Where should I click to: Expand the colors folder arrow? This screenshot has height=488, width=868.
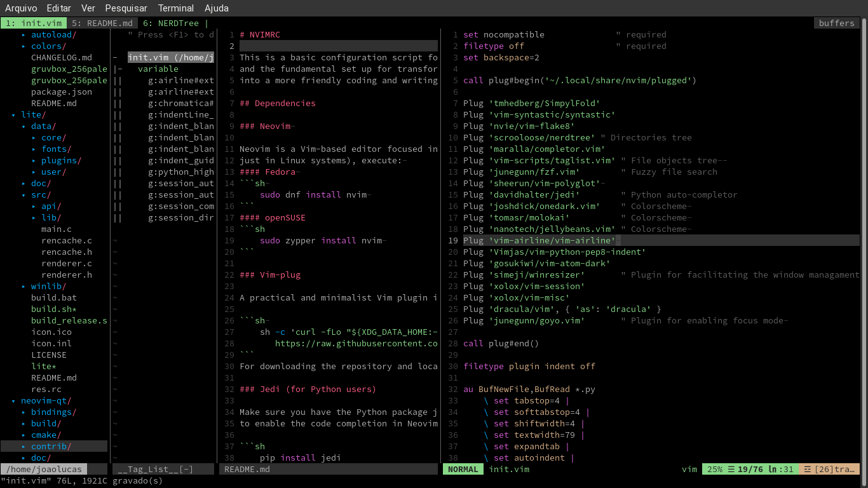24,46
